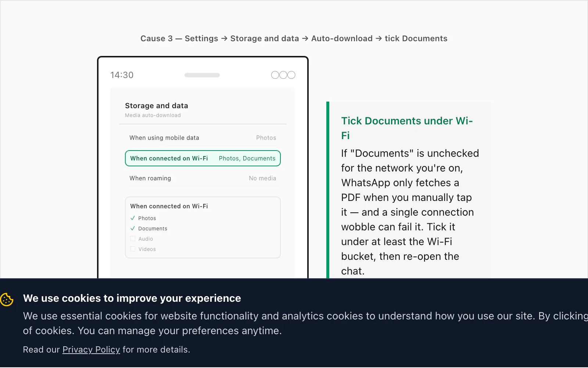Click 'When connected on Wi-Fi' panel title
Screen dimensions: 588x368
tap(169, 206)
